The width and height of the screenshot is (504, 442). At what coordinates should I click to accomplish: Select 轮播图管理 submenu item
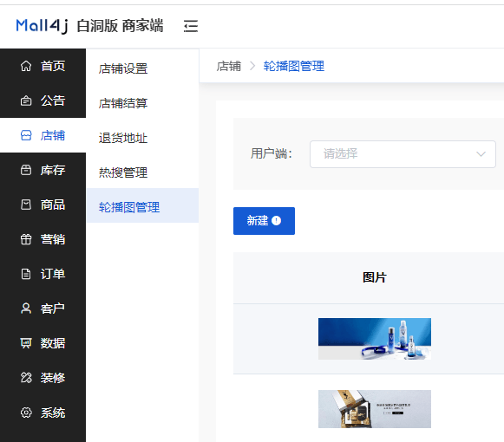[x=142, y=205]
